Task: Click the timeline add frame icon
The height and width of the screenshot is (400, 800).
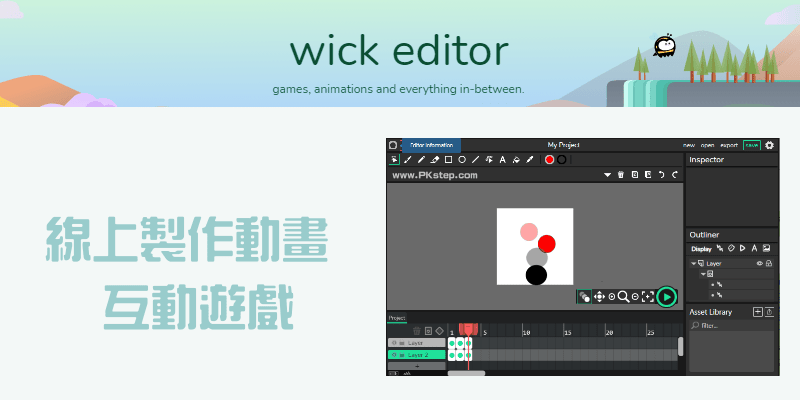Action: click(x=429, y=331)
